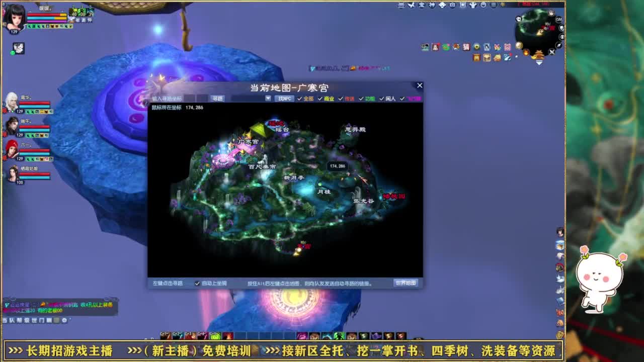The image size is (644, 362).
Task: Open the three-line menu icon in top bar
Action: coord(494,5)
